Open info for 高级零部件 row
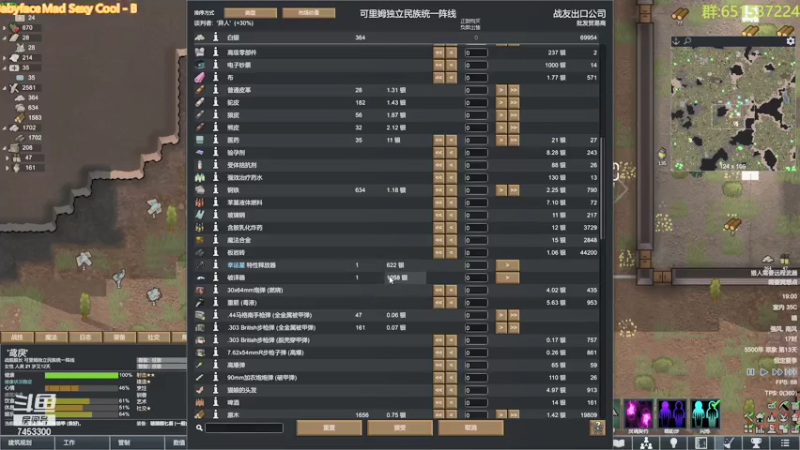This screenshot has width=800, height=450. pos(215,52)
